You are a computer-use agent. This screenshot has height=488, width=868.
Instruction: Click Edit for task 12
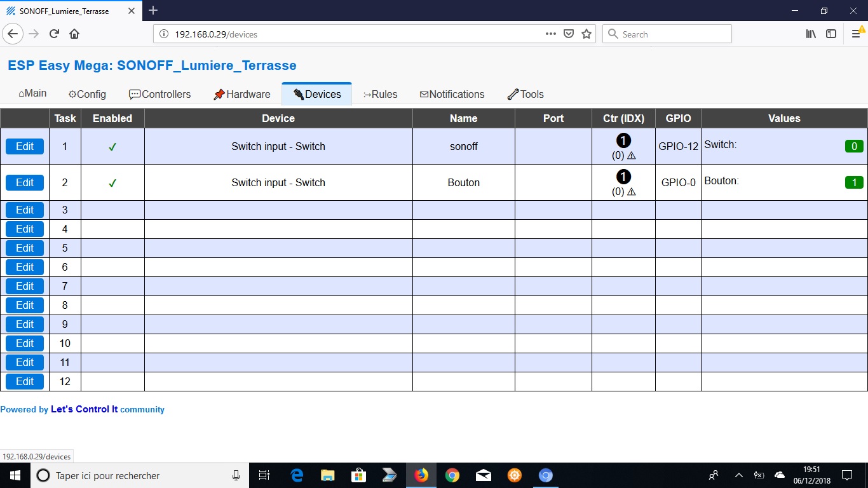pyautogui.click(x=25, y=381)
